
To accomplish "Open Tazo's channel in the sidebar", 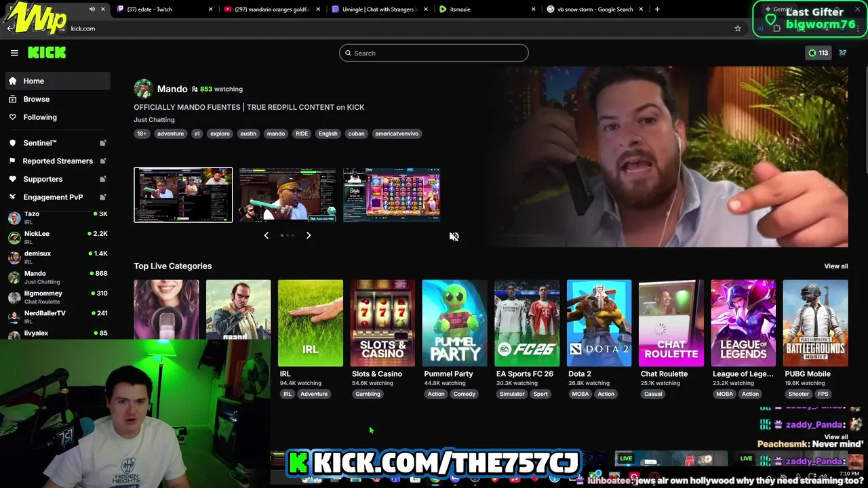I will (x=58, y=218).
